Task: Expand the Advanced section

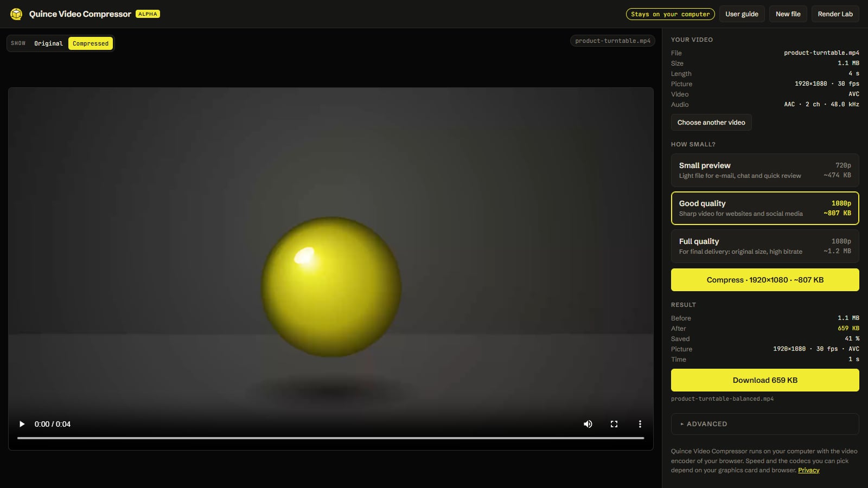Action: click(x=765, y=424)
